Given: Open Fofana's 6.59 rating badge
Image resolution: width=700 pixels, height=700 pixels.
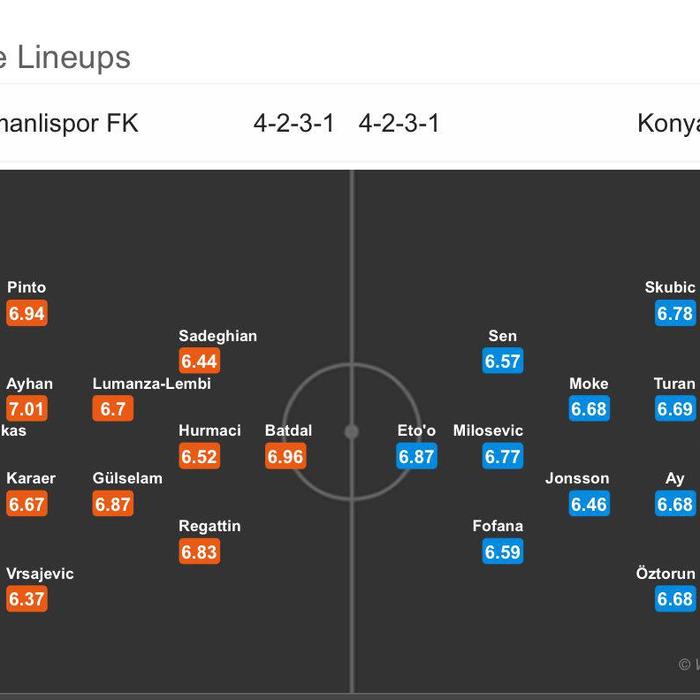Looking at the screenshot, I should pyautogui.click(x=503, y=552).
